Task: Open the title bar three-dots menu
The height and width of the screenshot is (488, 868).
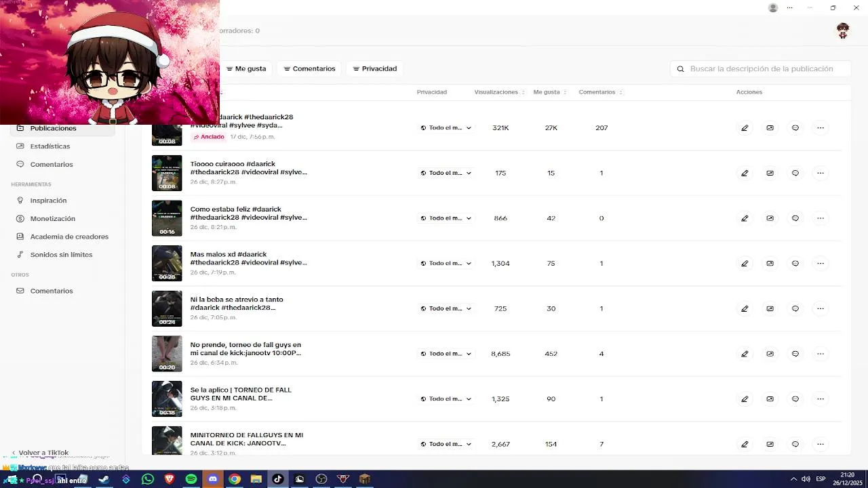Action: click(x=789, y=7)
